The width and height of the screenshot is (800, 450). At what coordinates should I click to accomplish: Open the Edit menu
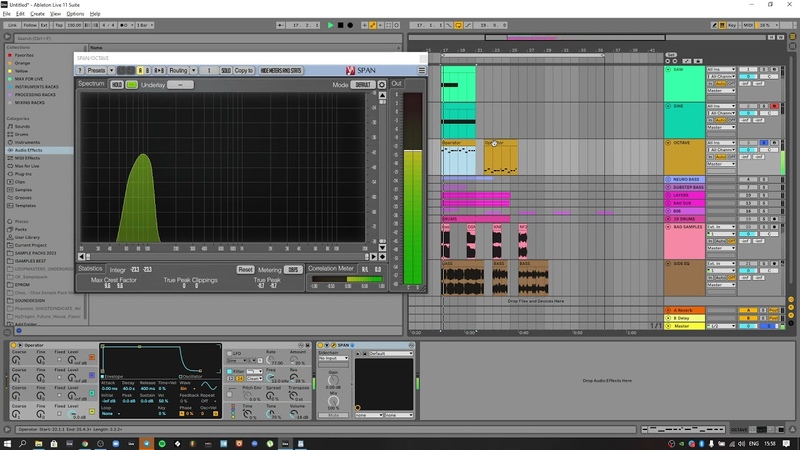[20, 14]
